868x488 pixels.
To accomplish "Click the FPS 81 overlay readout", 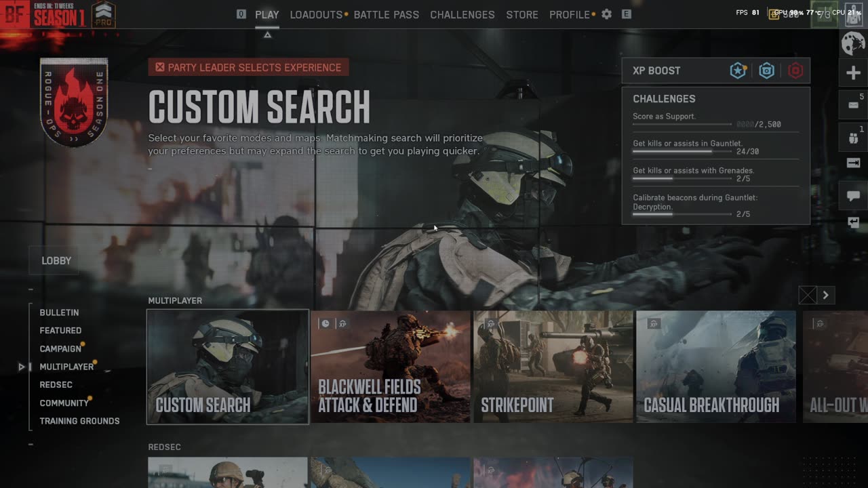I will pyautogui.click(x=747, y=12).
